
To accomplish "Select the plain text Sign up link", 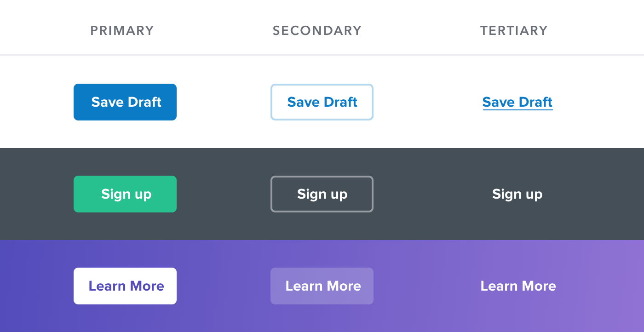I will 517,194.
